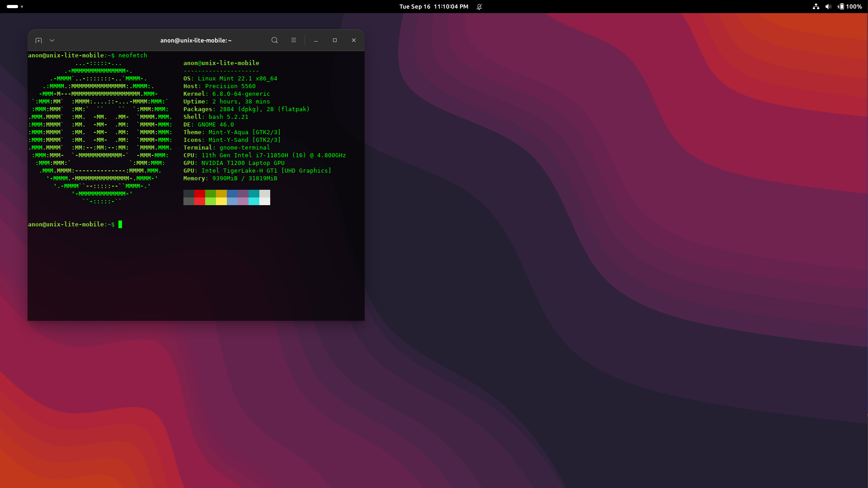Click the Kernel: 6.8.0-64-generic line

tap(227, 94)
